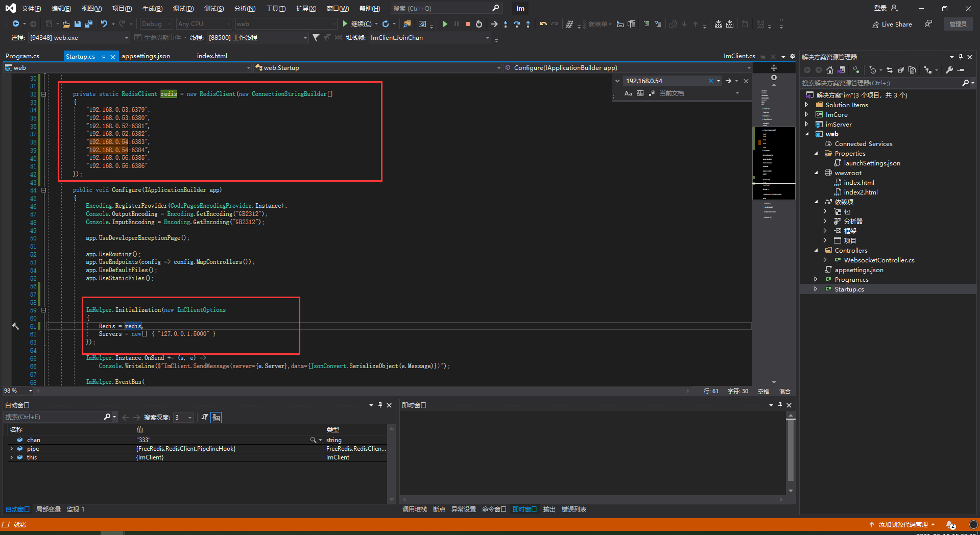The image size is (980, 535).
Task: Click the Live Share button
Action: tap(892, 24)
